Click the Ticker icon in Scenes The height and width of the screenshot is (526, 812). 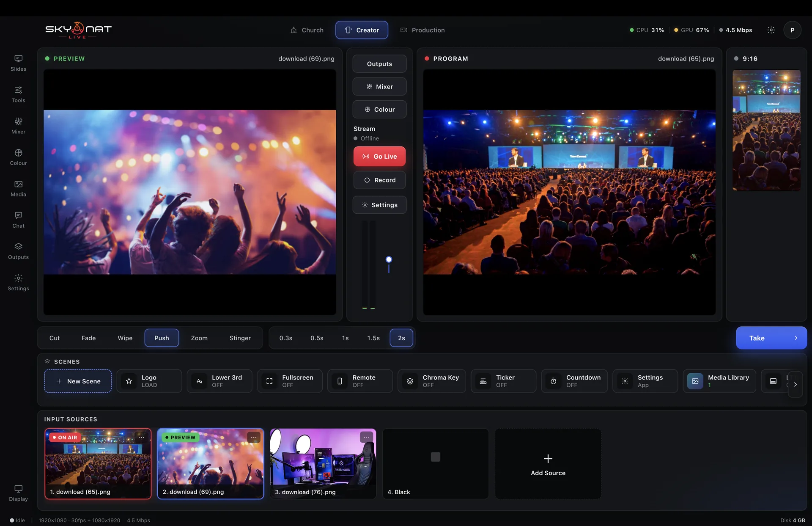click(483, 381)
